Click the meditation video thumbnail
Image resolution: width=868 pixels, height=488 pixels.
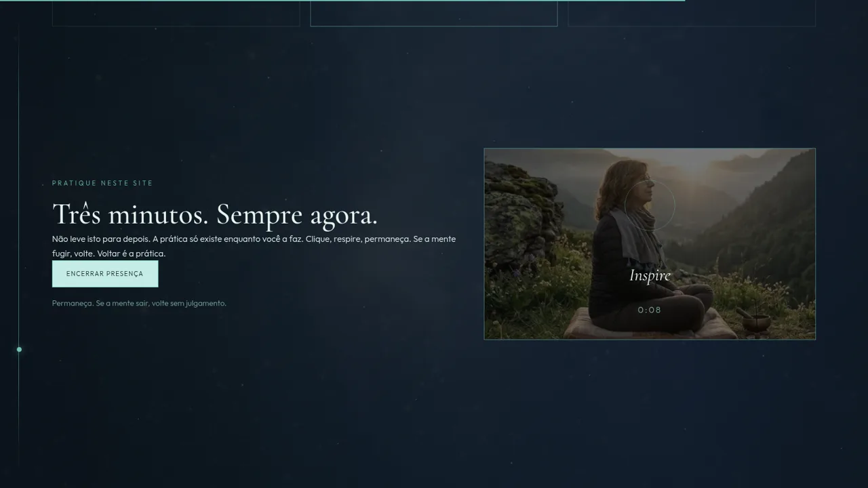pos(650,244)
